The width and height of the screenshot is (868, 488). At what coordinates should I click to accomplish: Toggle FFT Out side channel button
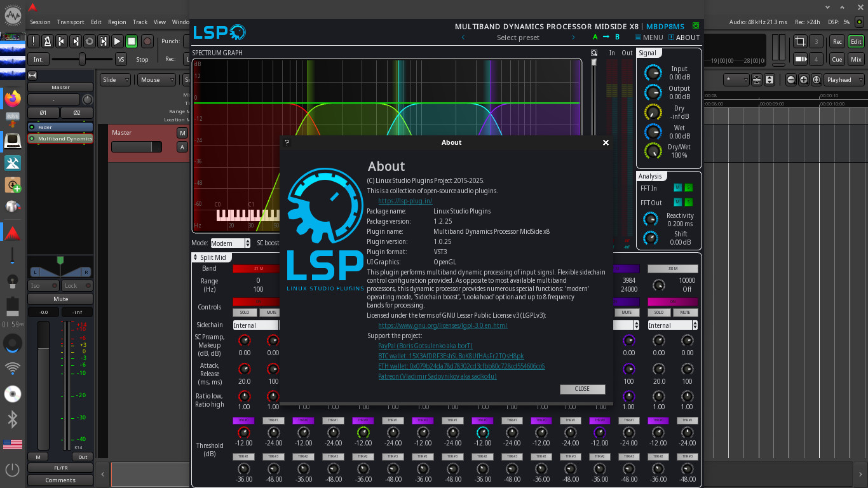688,203
